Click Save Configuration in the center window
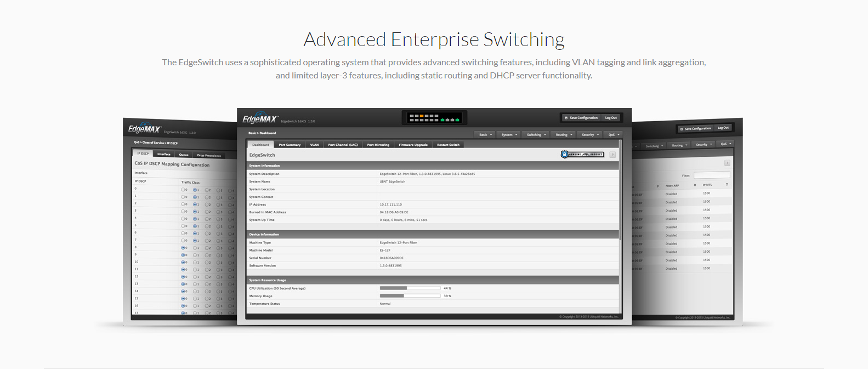Screen dimensions: 868x369 [581, 118]
